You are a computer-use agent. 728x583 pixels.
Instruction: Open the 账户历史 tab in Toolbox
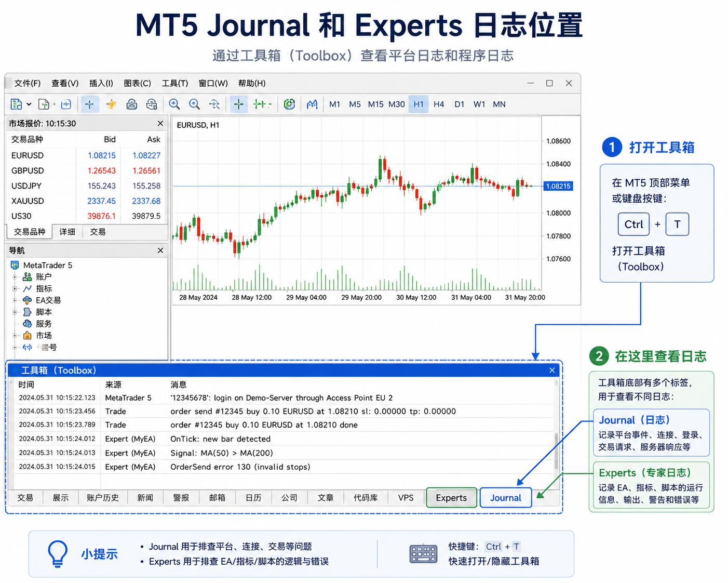[x=103, y=498]
